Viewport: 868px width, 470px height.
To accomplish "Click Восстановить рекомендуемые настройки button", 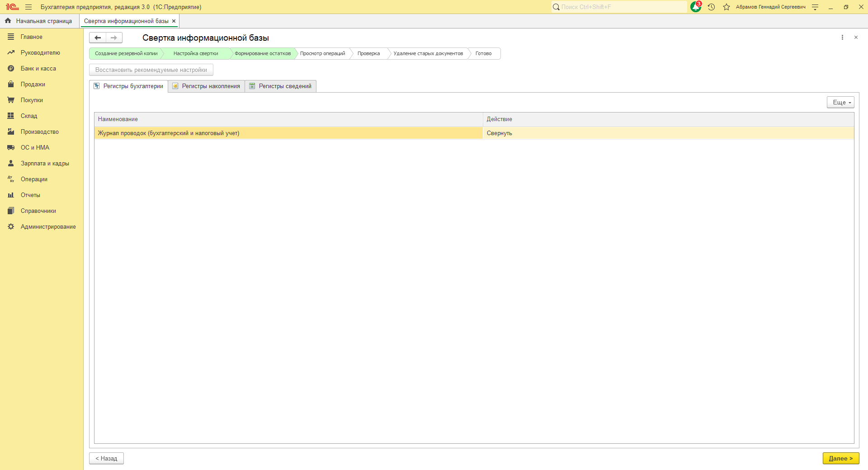I will (x=151, y=70).
